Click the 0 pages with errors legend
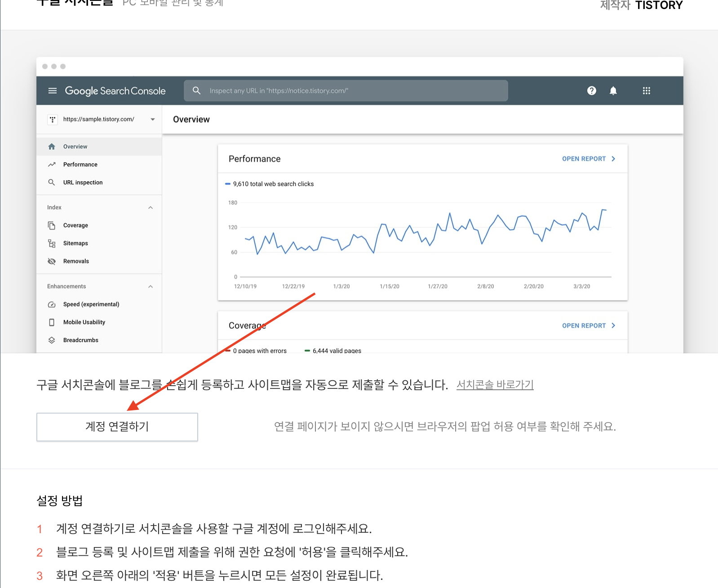This screenshot has height=588, width=718. pyautogui.click(x=256, y=350)
